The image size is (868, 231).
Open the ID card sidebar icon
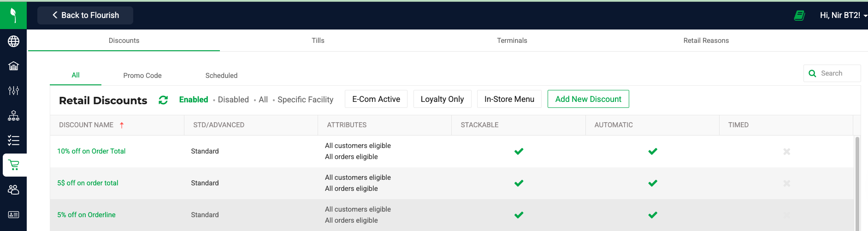tap(13, 214)
